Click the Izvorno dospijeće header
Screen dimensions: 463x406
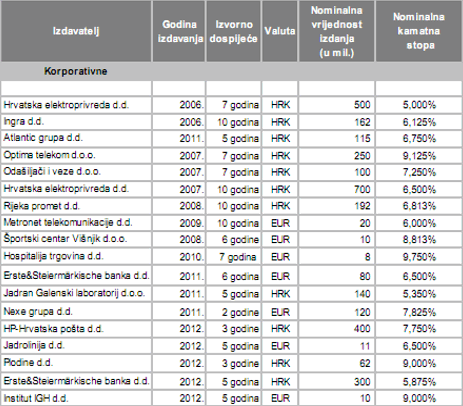(x=233, y=31)
